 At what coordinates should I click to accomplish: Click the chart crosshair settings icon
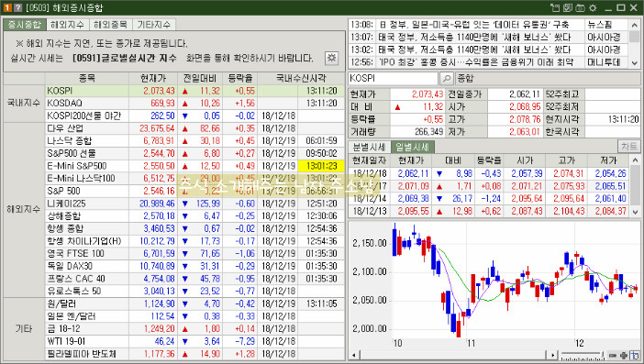[635, 356]
